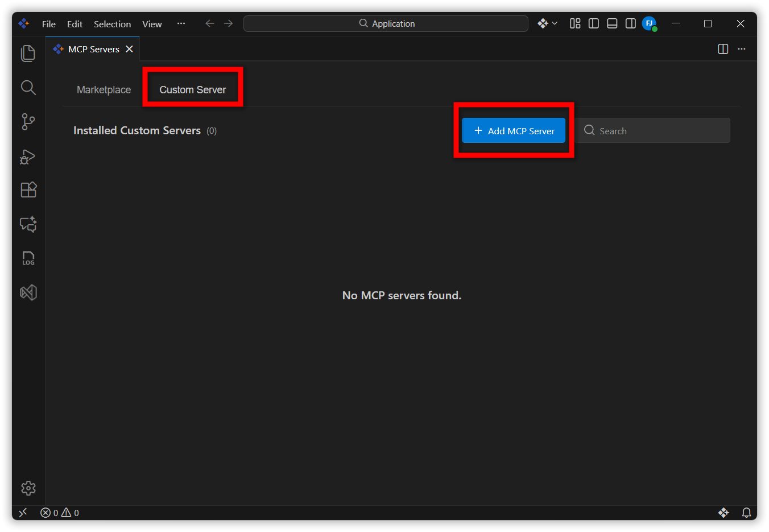Show notifications bell in status bar
Viewport: 769px width, 532px height.
tap(746, 513)
